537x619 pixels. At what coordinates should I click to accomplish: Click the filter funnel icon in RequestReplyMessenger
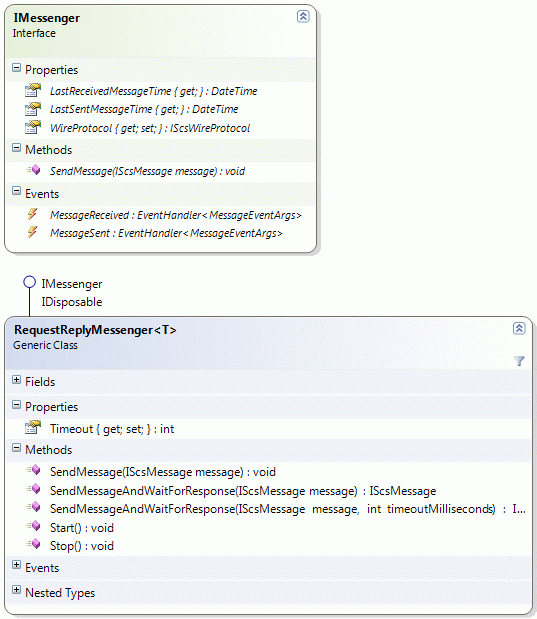(x=519, y=361)
